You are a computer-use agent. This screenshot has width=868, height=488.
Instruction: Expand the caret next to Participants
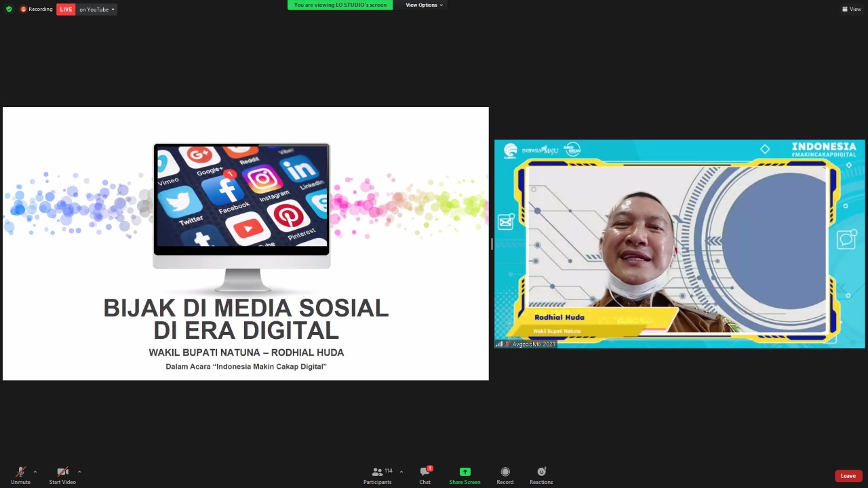click(x=401, y=472)
